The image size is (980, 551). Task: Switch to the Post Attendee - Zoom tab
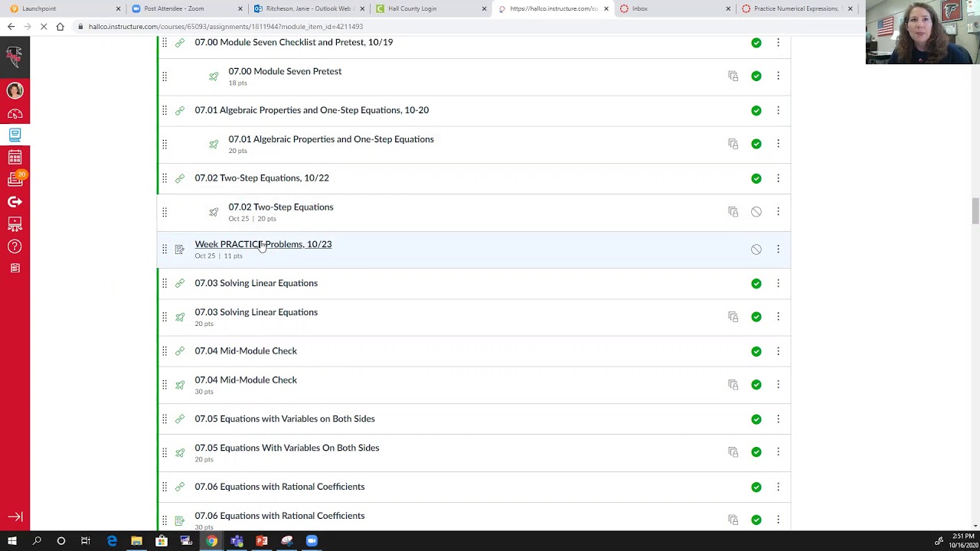click(187, 8)
